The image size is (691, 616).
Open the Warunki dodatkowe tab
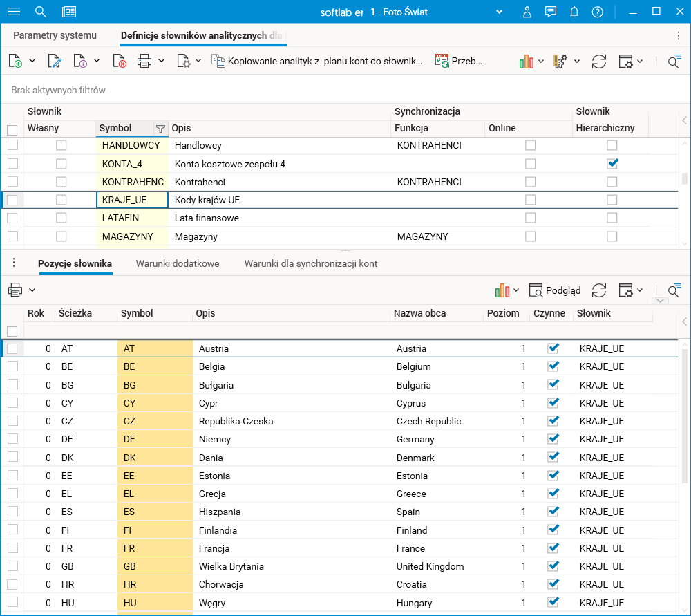[178, 263]
